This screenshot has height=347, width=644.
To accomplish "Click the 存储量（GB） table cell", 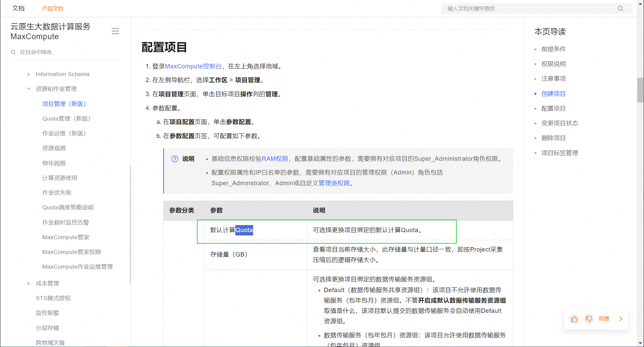I will 256,255.
